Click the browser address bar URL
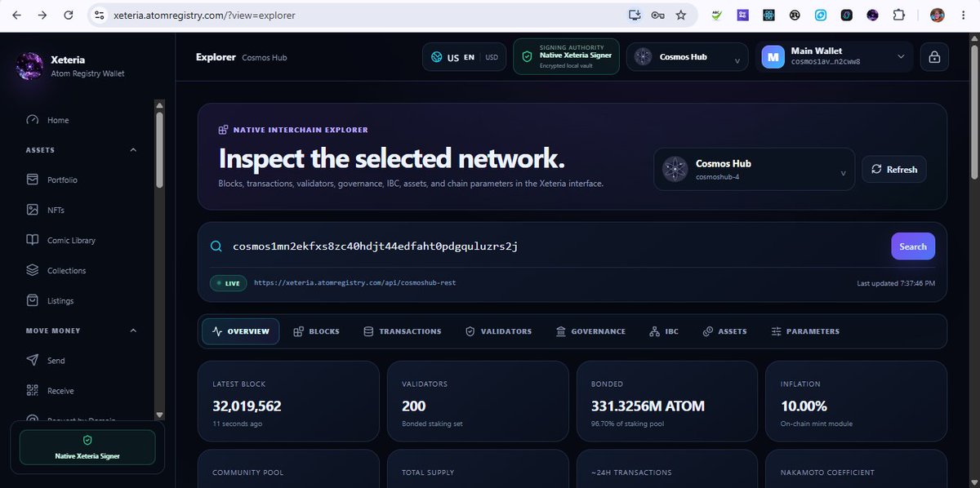Image resolution: width=980 pixels, height=488 pixels. (204, 15)
